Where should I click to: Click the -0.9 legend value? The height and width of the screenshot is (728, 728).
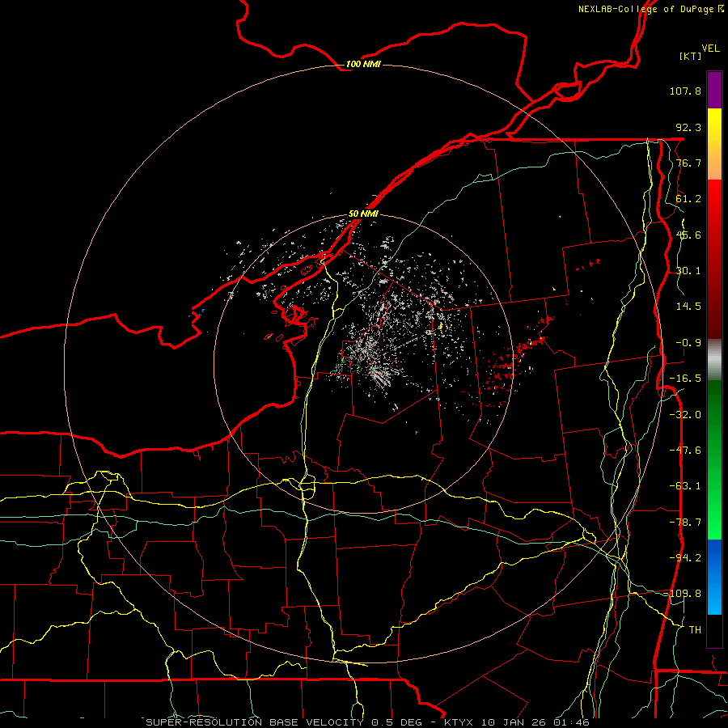coord(688,343)
